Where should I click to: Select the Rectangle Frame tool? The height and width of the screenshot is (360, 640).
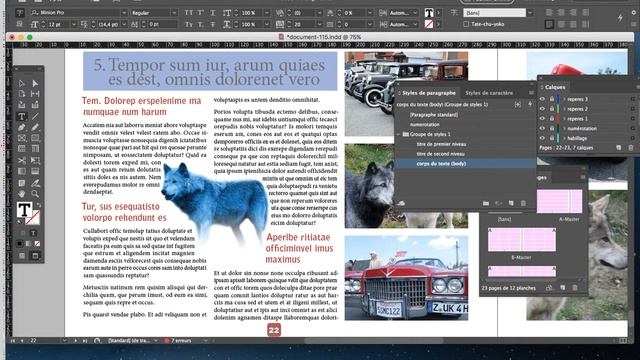(22, 138)
